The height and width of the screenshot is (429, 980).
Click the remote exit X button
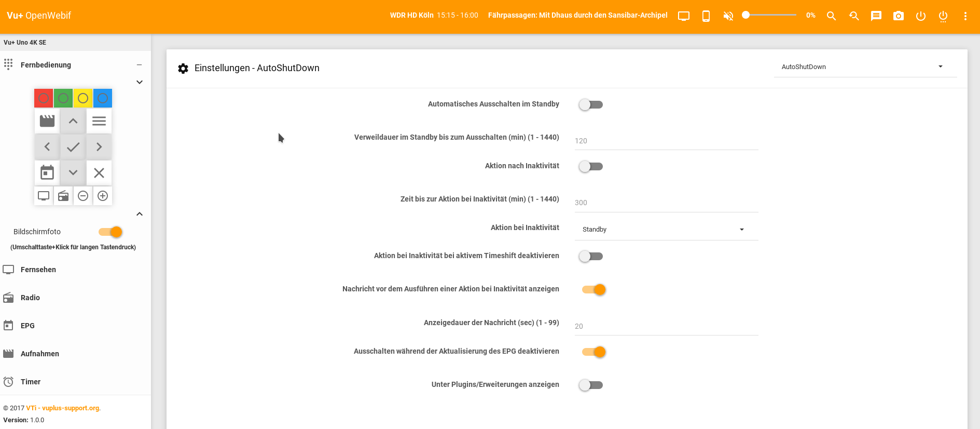pyautogui.click(x=99, y=172)
